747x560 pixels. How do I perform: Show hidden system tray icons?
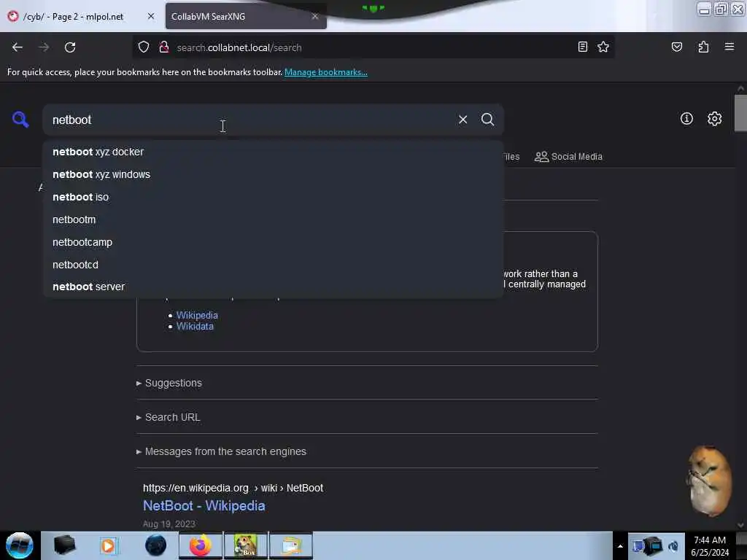pyautogui.click(x=620, y=546)
